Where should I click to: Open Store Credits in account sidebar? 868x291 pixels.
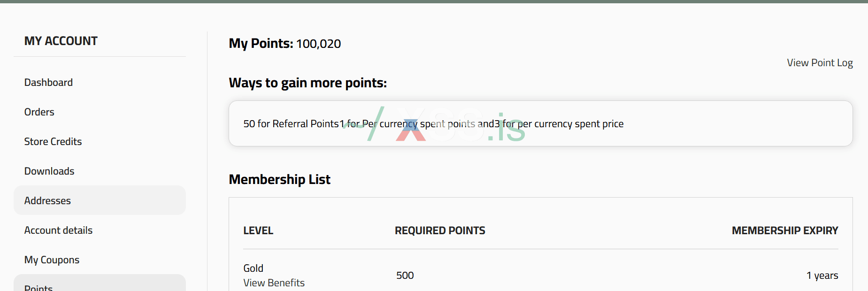click(x=53, y=142)
